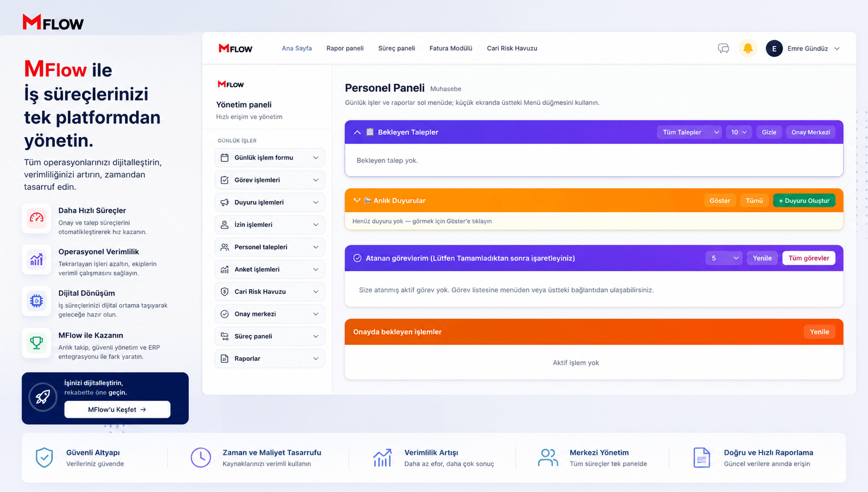Open Süreç paneli in the top navigation
Viewport: 868px width, 492px height.
(x=397, y=48)
